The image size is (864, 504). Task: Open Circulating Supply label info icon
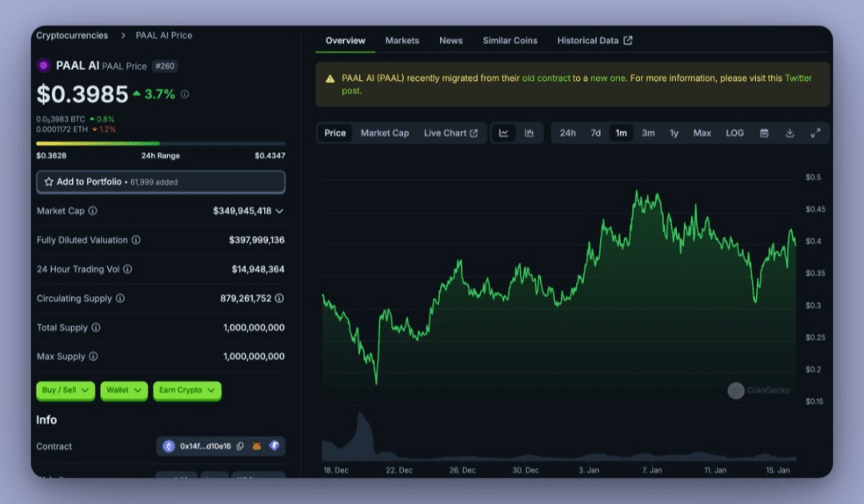(x=120, y=298)
